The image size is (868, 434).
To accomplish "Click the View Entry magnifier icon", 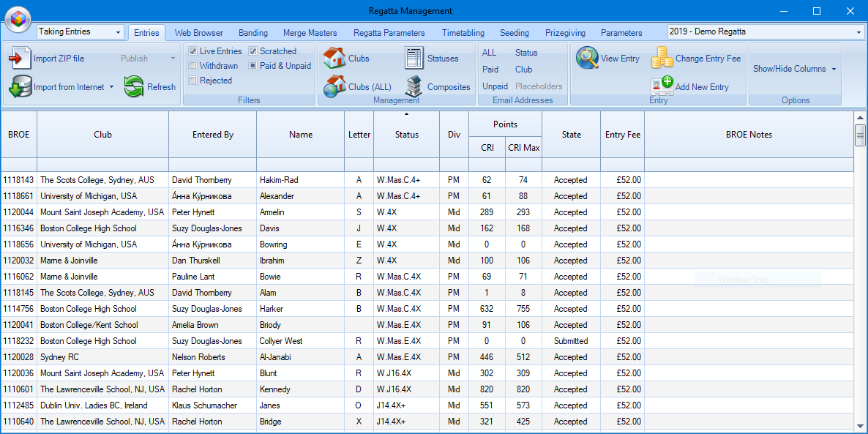I will pyautogui.click(x=587, y=59).
